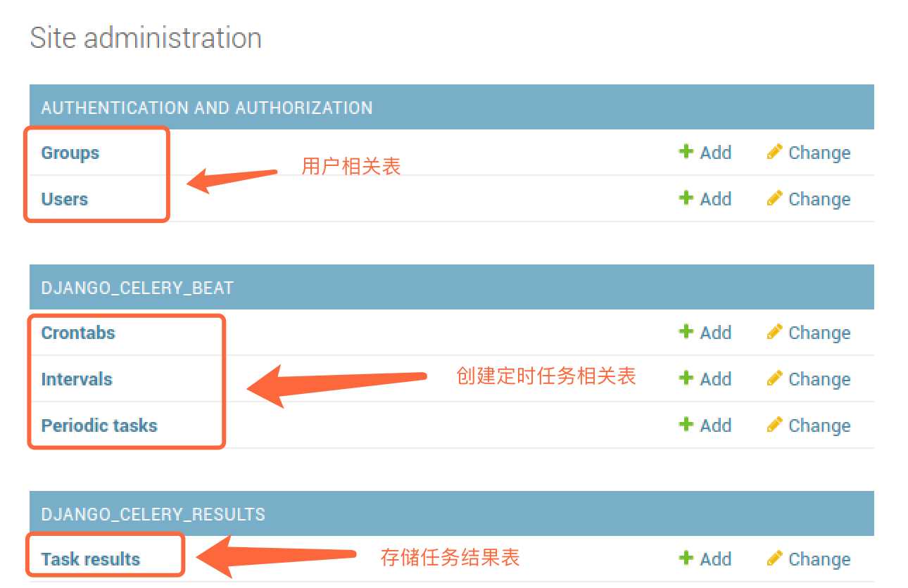Open the Groups model link

coord(70,153)
